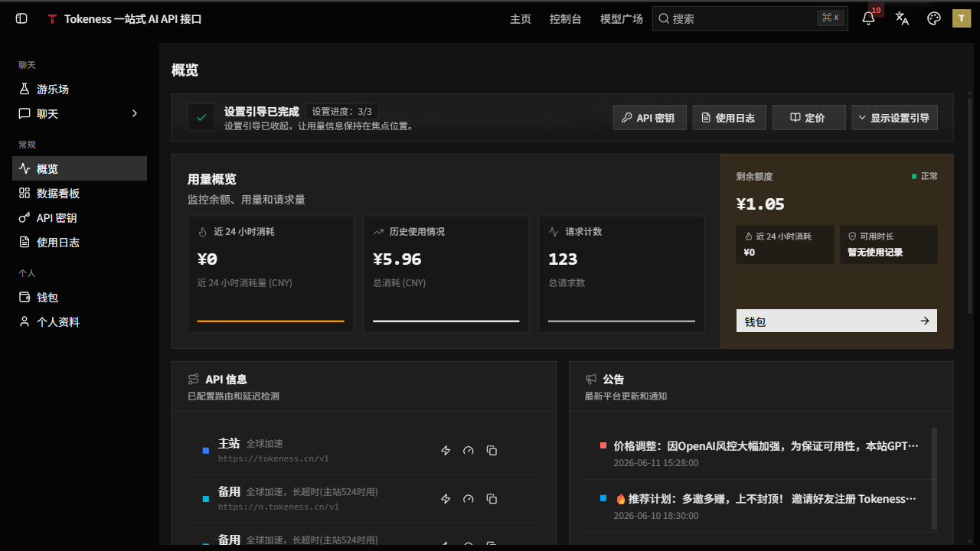Go to 主页 in the top navigation
The width and height of the screenshot is (980, 551).
click(x=521, y=18)
